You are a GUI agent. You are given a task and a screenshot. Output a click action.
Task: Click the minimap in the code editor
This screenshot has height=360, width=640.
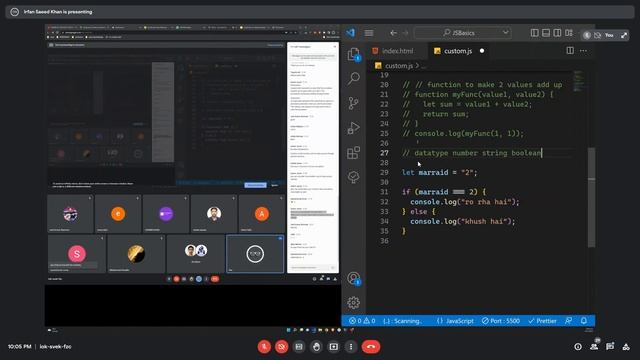tap(579, 81)
